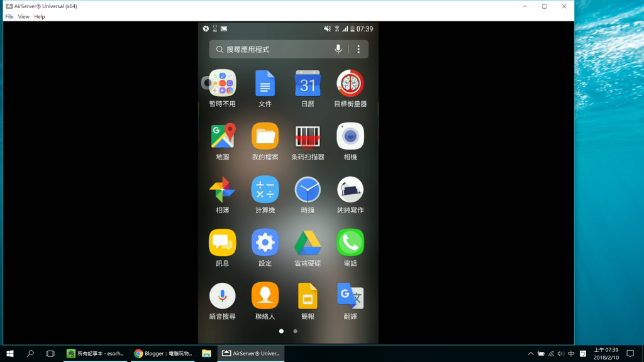Screen dimensions: 644x362
Task: Open Google Maps 地圖 app
Action: [x=222, y=136]
